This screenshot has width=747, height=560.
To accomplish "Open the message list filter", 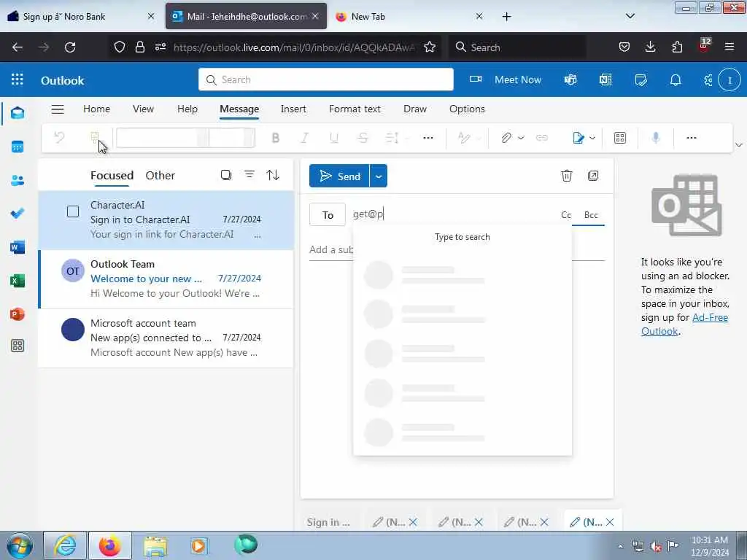I will [x=249, y=175].
